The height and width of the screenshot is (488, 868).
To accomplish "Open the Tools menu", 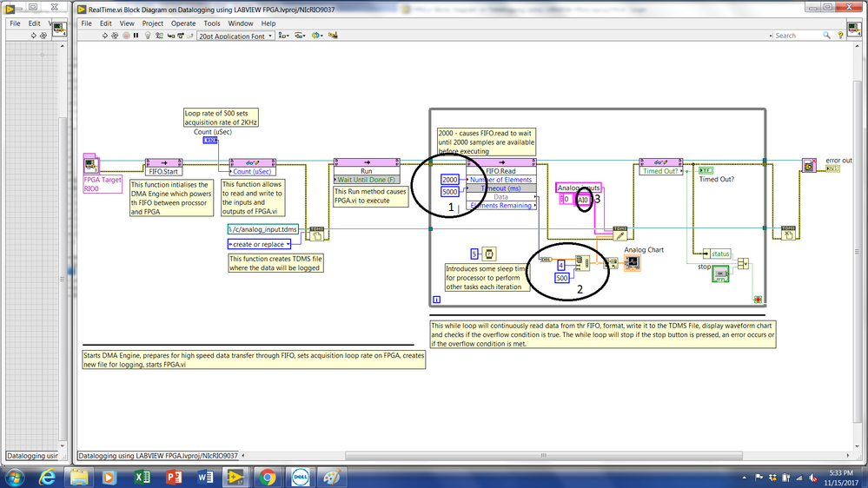I will (211, 23).
